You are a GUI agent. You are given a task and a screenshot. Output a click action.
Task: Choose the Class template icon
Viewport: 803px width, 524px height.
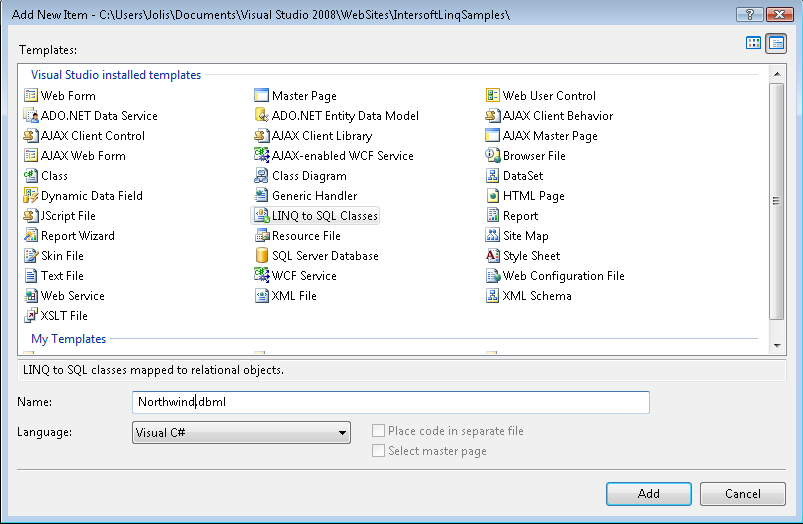tap(31, 175)
